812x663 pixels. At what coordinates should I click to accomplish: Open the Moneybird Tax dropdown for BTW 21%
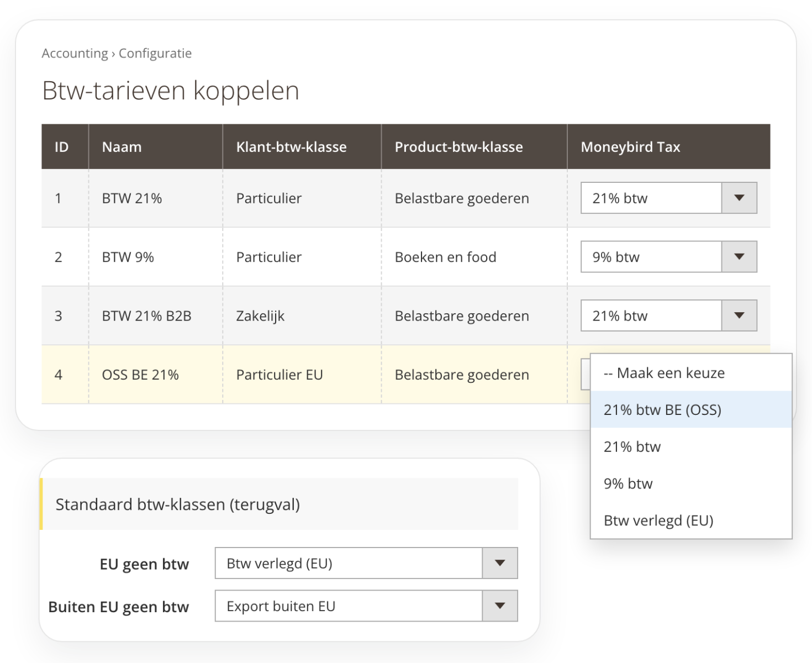668,198
